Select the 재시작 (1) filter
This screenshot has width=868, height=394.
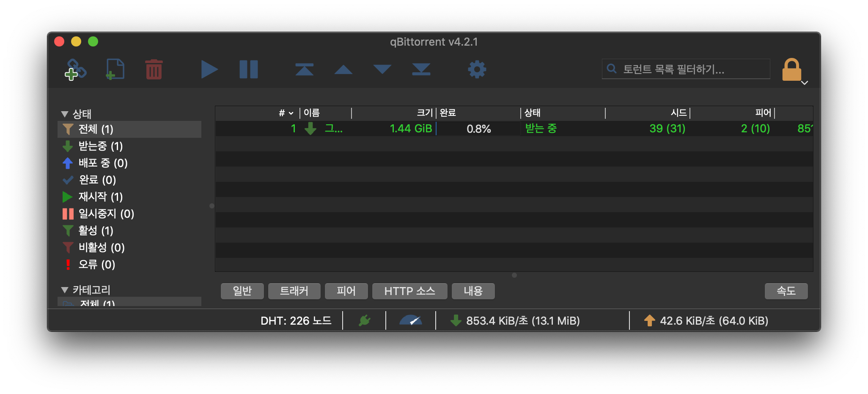[129, 197]
